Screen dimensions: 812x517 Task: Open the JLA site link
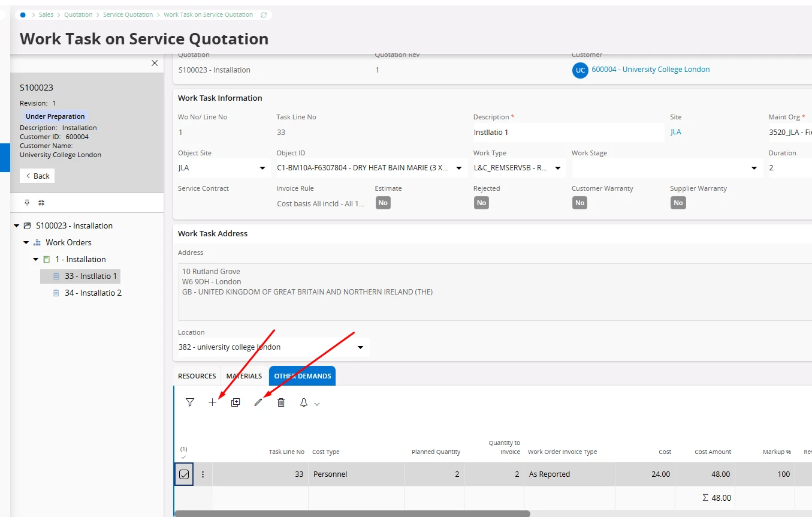[x=676, y=132]
